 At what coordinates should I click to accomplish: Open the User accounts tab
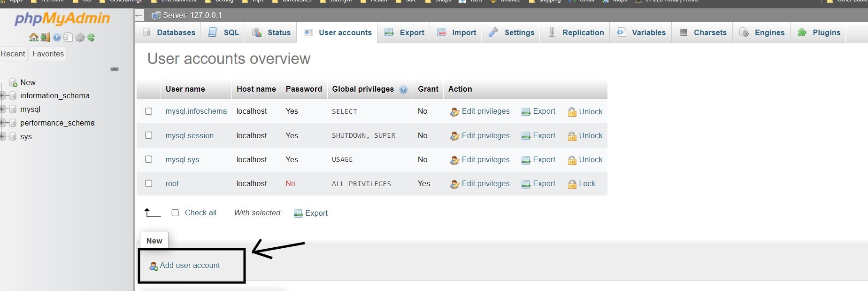click(x=338, y=32)
